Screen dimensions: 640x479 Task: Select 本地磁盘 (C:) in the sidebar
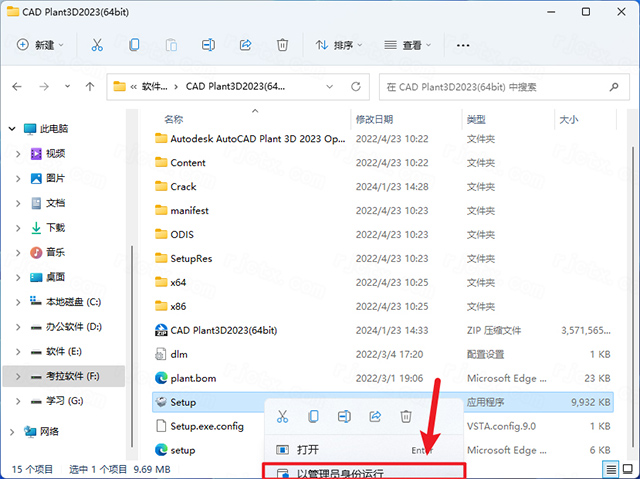click(x=65, y=302)
